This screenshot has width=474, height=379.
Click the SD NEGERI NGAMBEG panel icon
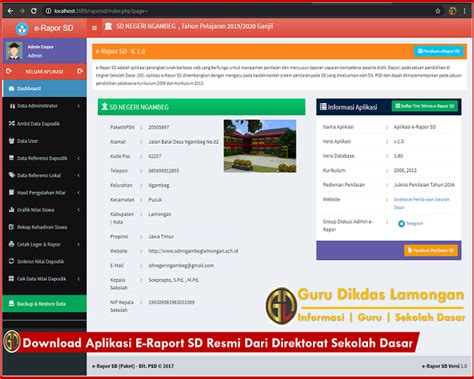(x=105, y=106)
